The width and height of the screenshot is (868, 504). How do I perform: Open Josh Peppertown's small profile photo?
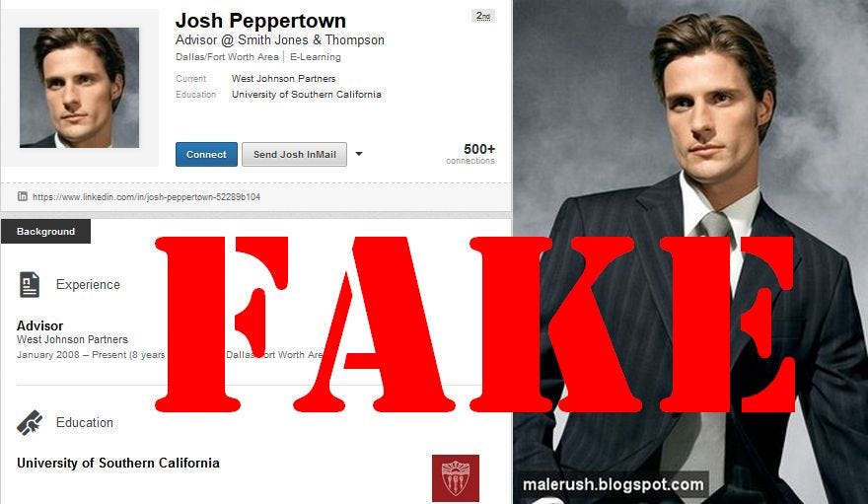(x=79, y=88)
